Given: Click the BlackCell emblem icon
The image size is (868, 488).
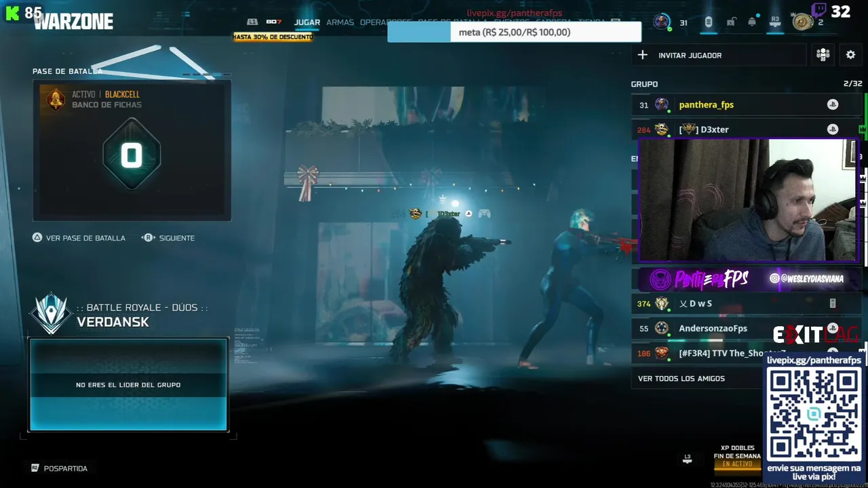Looking at the screenshot, I should tap(56, 100).
